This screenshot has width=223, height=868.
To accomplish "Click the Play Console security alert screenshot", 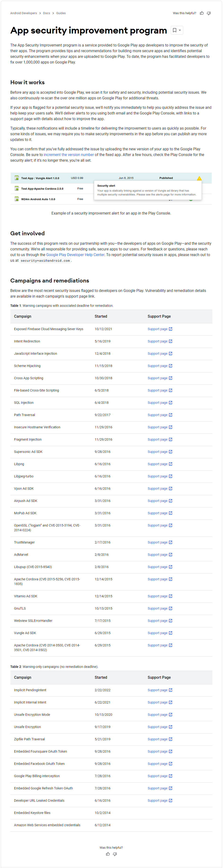I will pyautogui.click(x=111, y=188).
